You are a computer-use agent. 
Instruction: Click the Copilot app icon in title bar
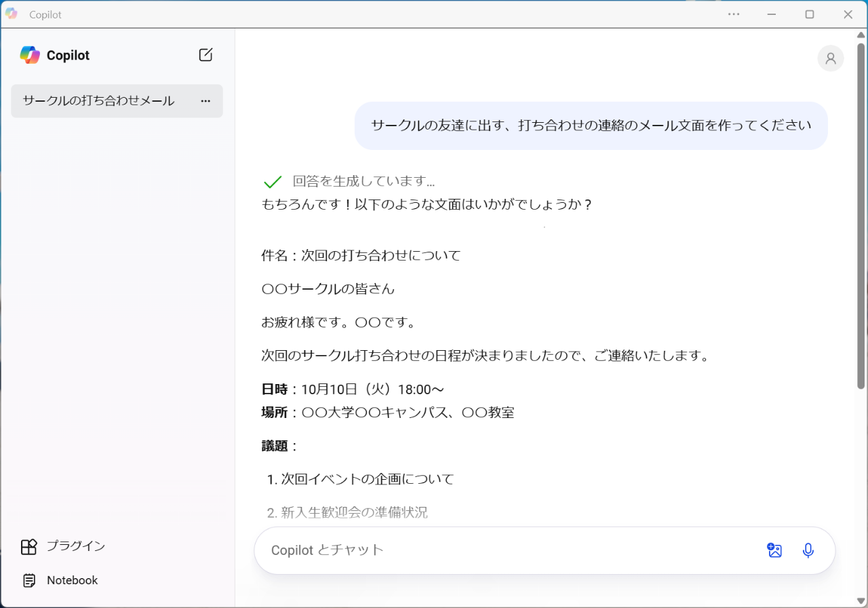(x=12, y=14)
